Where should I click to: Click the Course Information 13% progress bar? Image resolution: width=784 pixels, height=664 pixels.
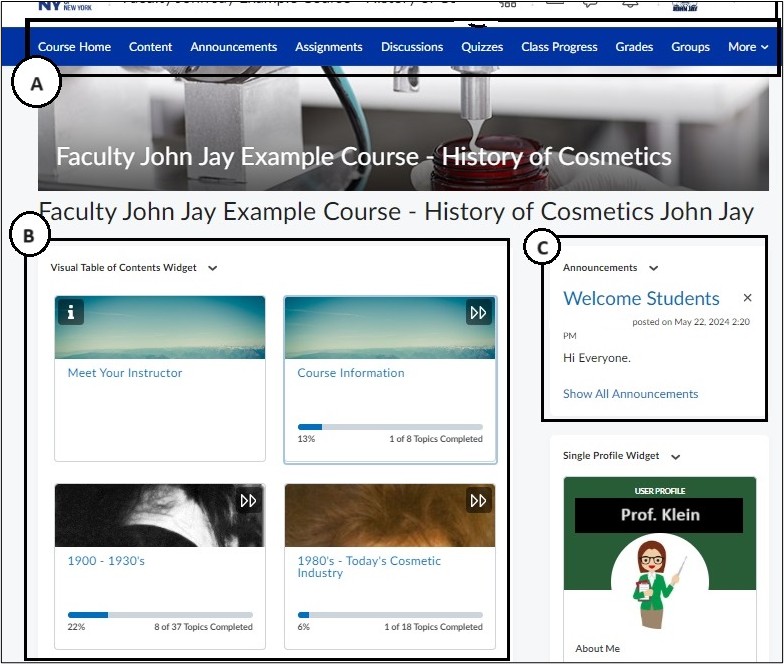(390, 427)
